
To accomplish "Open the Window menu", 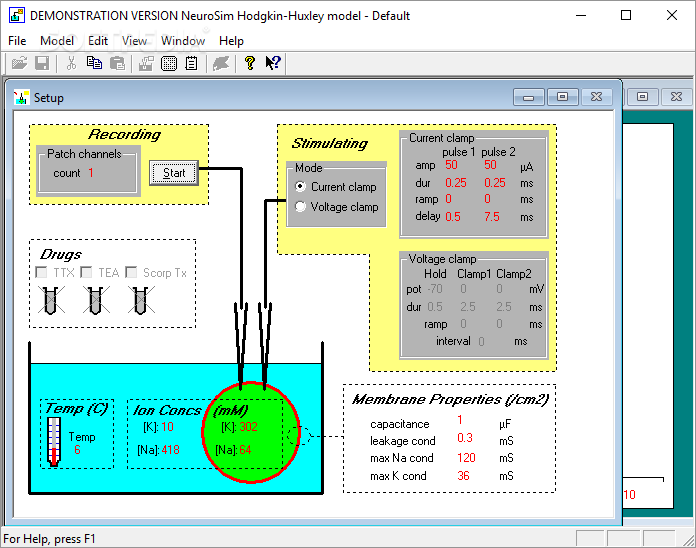I will [x=183, y=41].
